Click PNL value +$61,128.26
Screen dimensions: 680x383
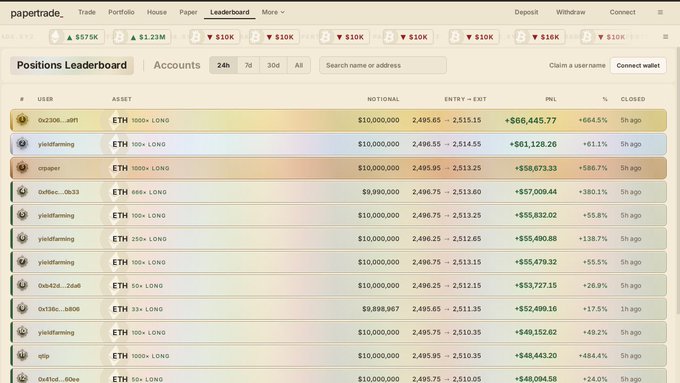click(533, 144)
